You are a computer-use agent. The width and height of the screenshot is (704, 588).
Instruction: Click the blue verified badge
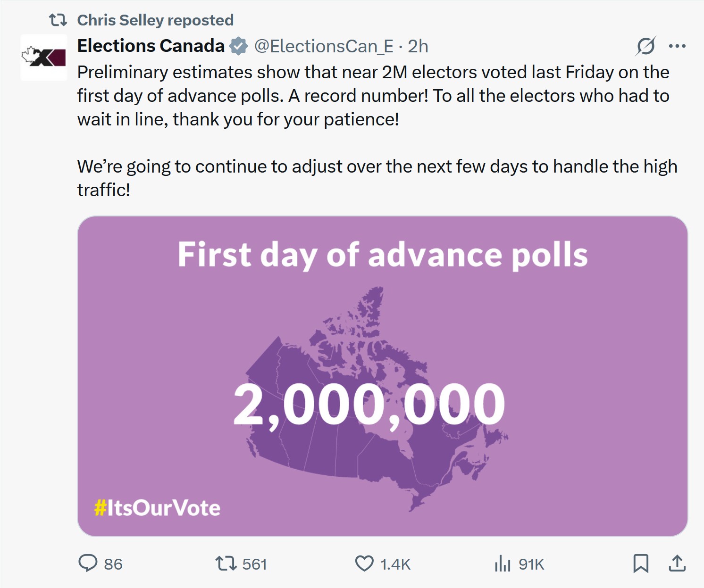tap(239, 46)
